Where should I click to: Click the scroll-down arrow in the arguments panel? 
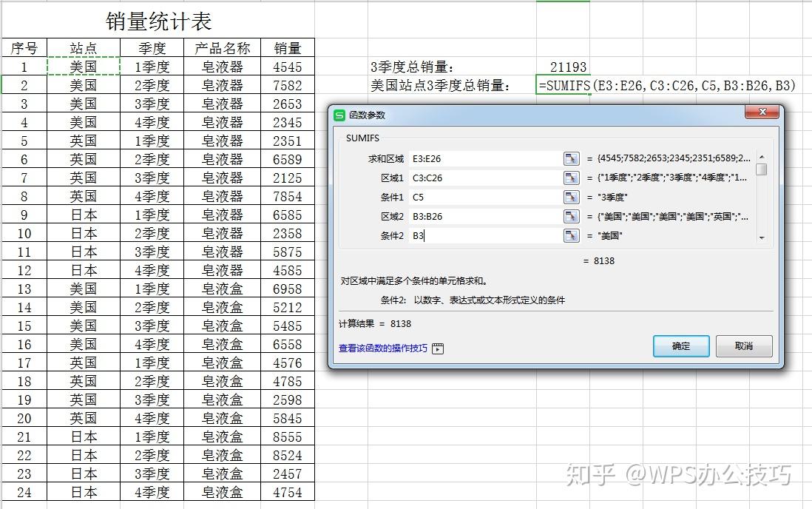(x=761, y=238)
